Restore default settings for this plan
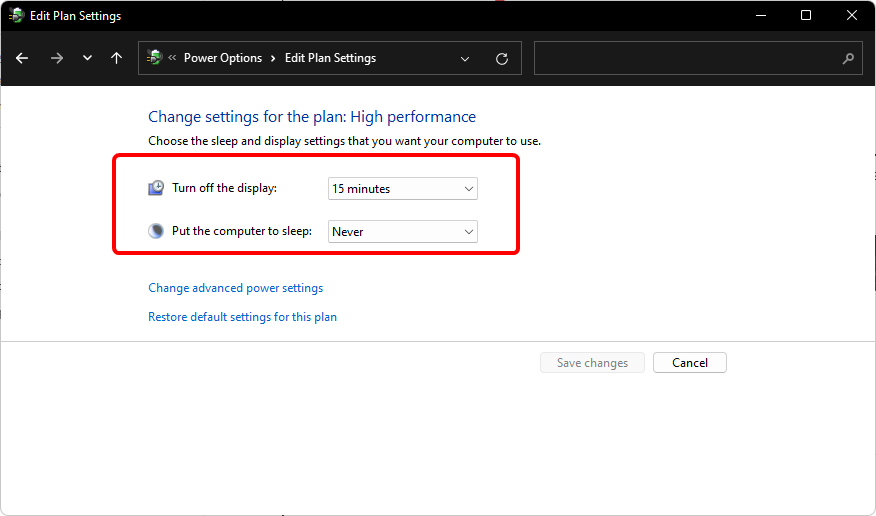The height and width of the screenshot is (516, 876). coord(242,317)
